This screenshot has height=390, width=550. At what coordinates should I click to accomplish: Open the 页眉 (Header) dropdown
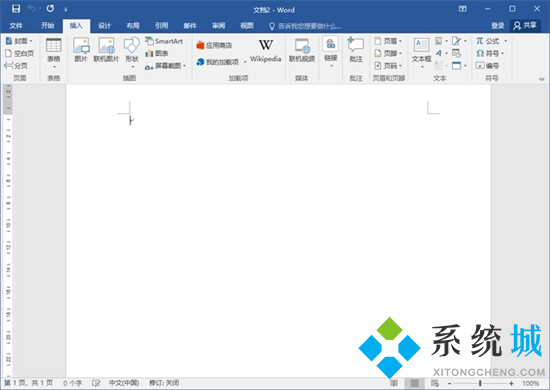388,41
